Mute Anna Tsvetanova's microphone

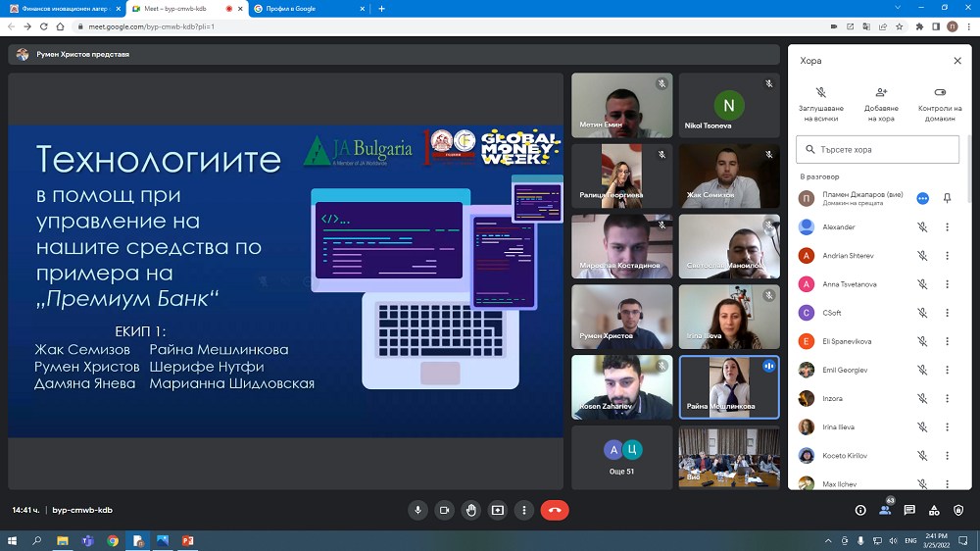[922, 284]
